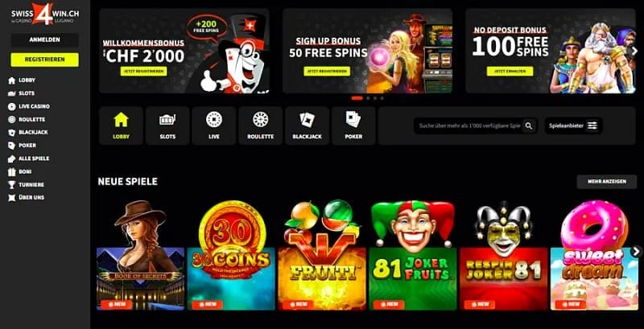
Task: Select the Poker cards icon tile
Action: (353, 125)
